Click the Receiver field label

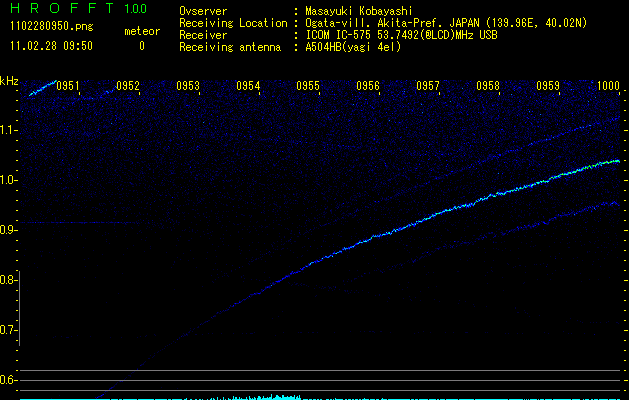point(203,35)
